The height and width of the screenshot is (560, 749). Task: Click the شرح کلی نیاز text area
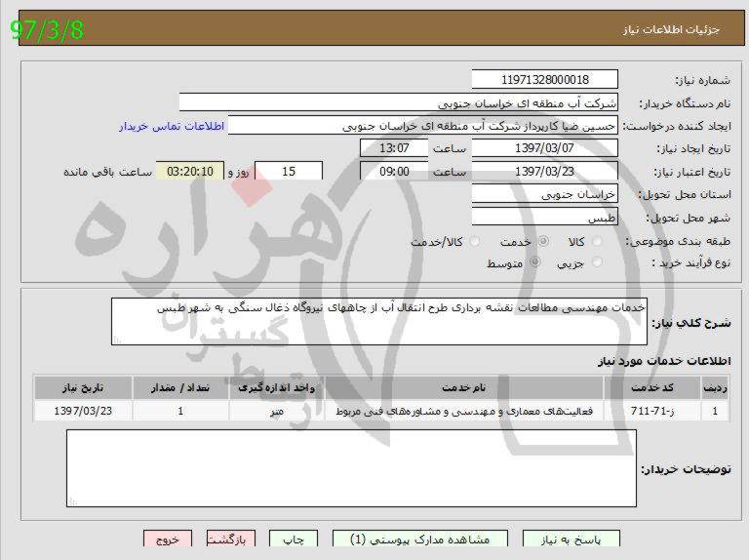[379, 321]
